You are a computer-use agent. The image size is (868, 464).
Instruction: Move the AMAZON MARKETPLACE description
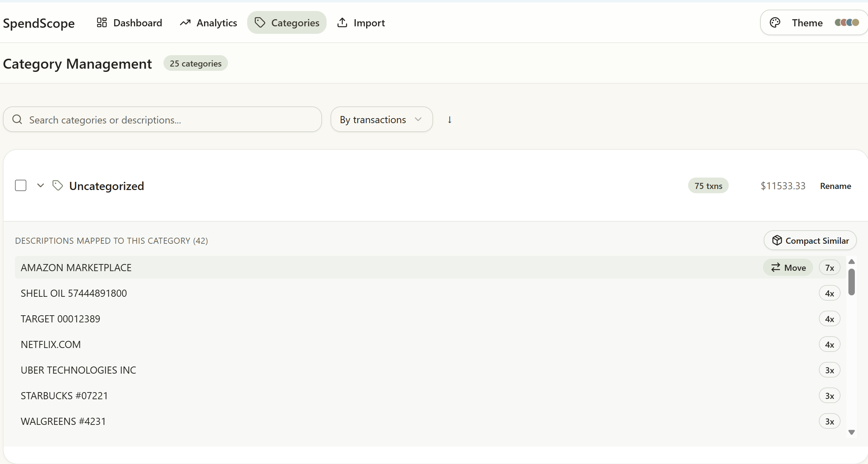[788, 268]
